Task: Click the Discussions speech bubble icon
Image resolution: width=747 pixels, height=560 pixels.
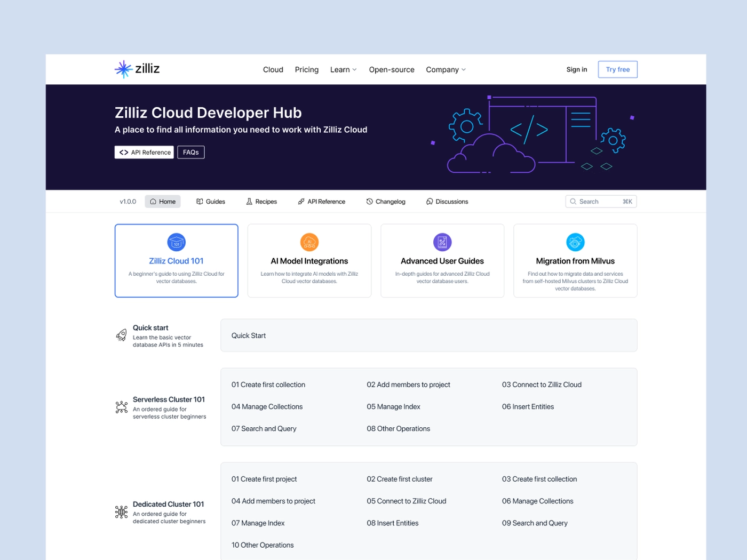Action: pos(429,201)
